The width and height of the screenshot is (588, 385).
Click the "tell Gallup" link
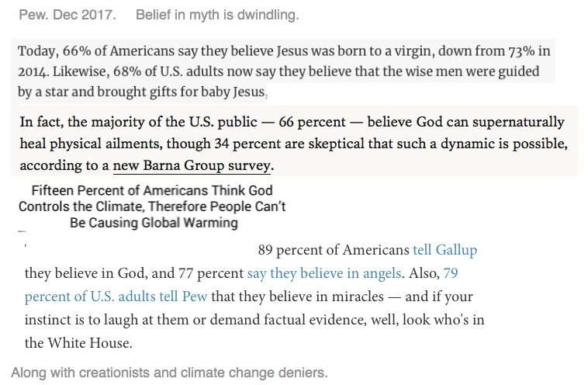(444, 250)
